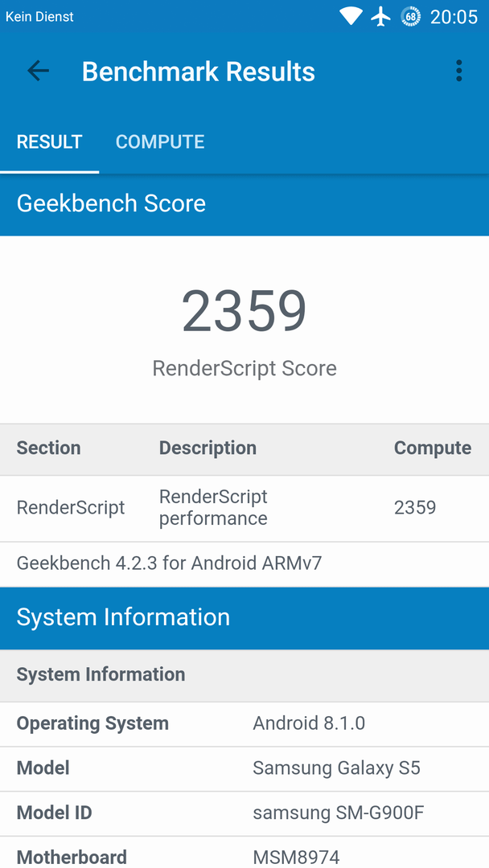Select the Model ID SM-G900F row

pyautogui.click(x=244, y=813)
